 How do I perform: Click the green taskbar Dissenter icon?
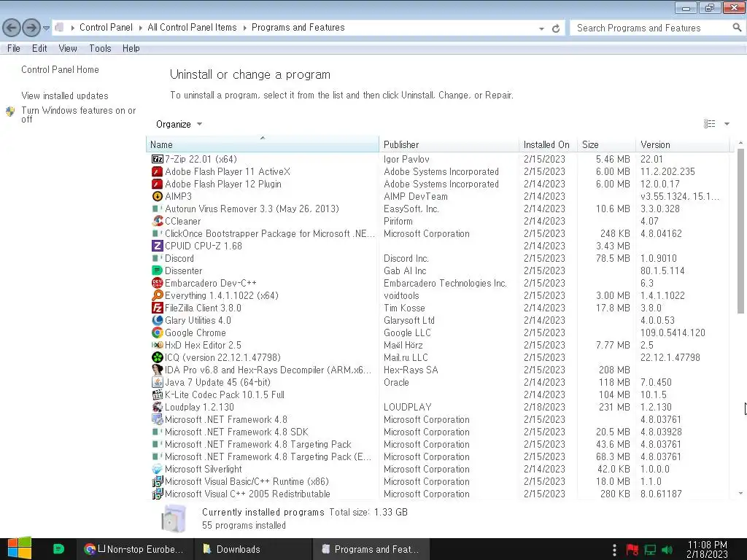click(58, 548)
